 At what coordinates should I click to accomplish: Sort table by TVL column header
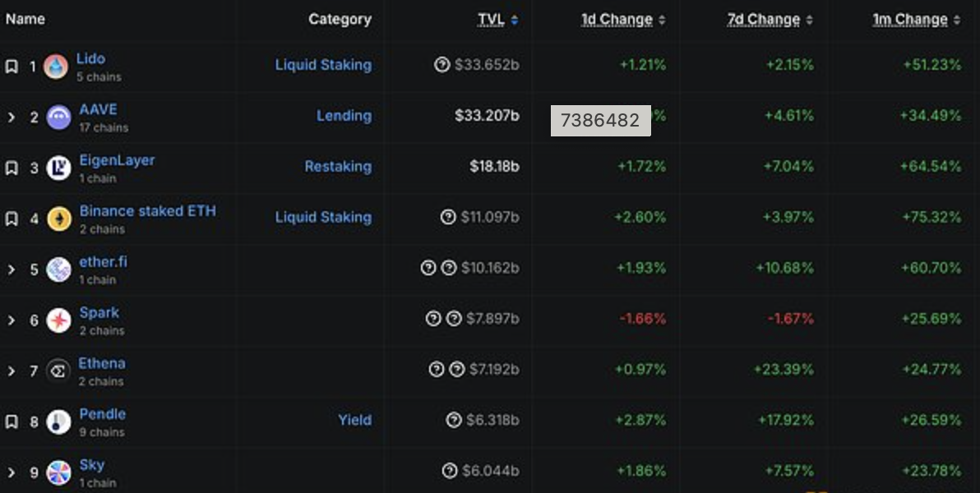pyautogui.click(x=492, y=20)
